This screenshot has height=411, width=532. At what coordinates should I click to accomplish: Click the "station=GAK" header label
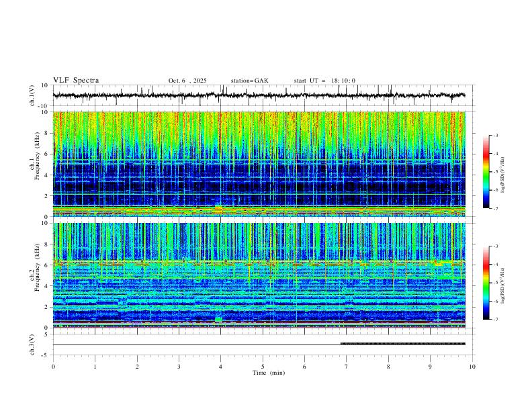pyautogui.click(x=249, y=81)
